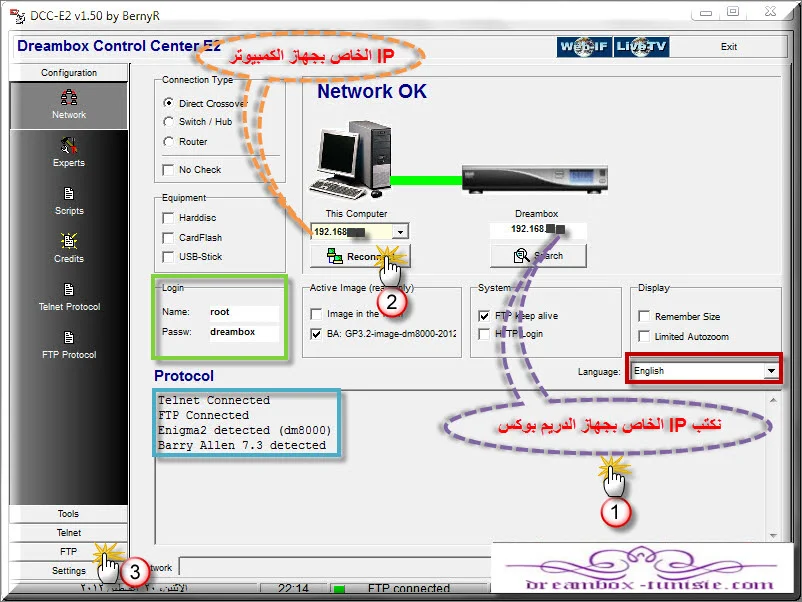The image size is (802, 602).
Task: Open the FTP Protocol icon
Action: (69, 338)
